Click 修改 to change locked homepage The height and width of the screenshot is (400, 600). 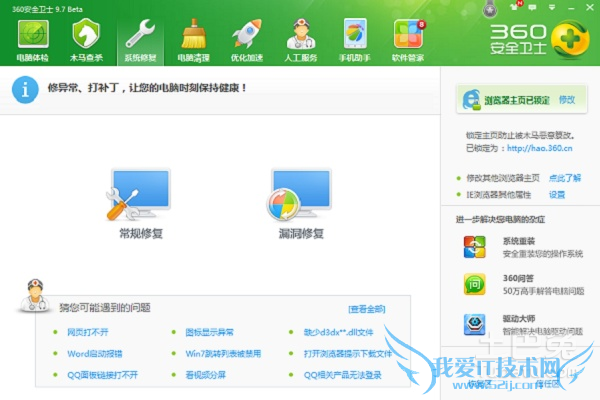[x=567, y=100]
